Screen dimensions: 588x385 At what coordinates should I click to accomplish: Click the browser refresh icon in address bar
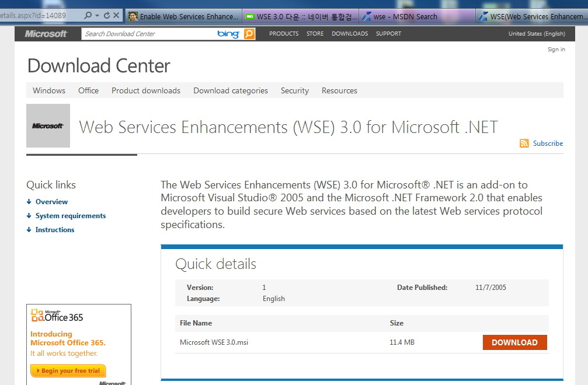[107, 16]
